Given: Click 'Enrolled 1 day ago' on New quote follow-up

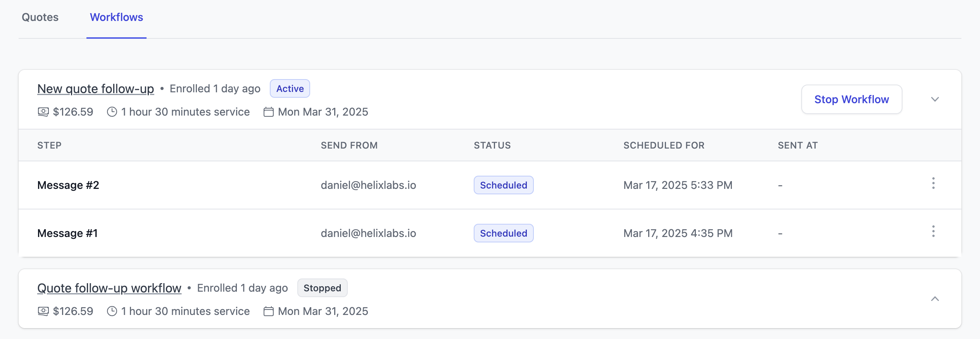Looking at the screenshot, I should click(215, 89).
